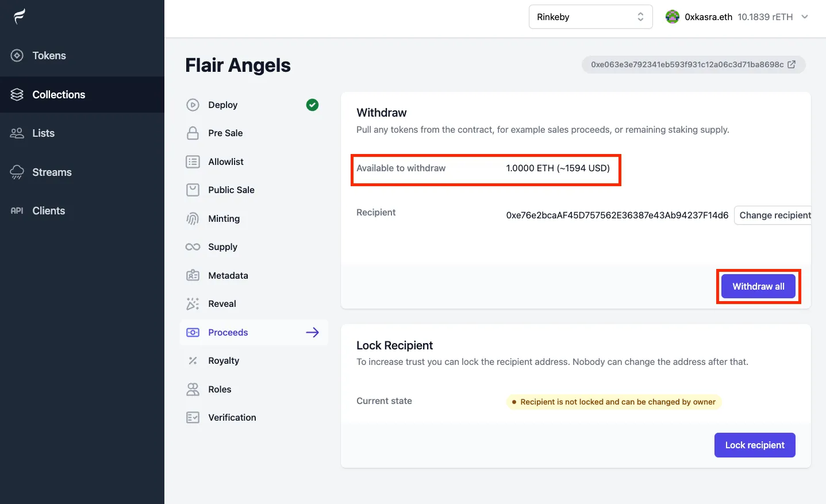The height and width of the screenshot is (504, 826).
Task: Click the Supply infinity icon
Action: click(193, 247)
